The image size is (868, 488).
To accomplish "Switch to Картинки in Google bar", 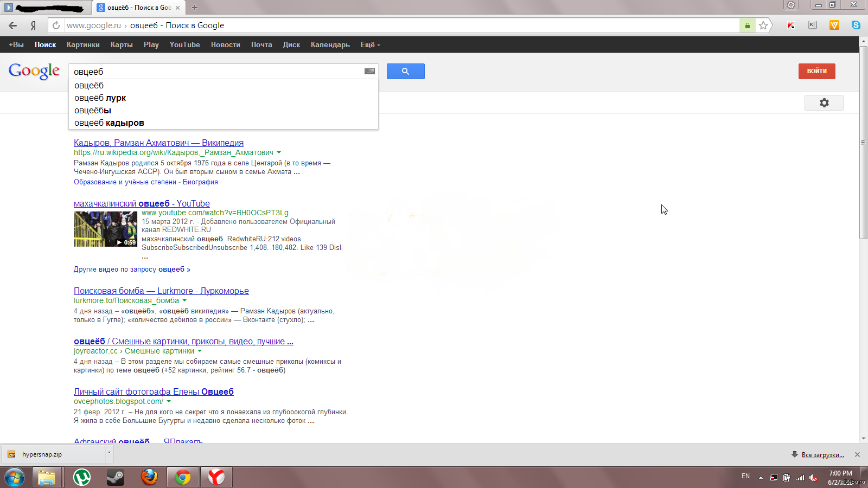I will 83,45.
